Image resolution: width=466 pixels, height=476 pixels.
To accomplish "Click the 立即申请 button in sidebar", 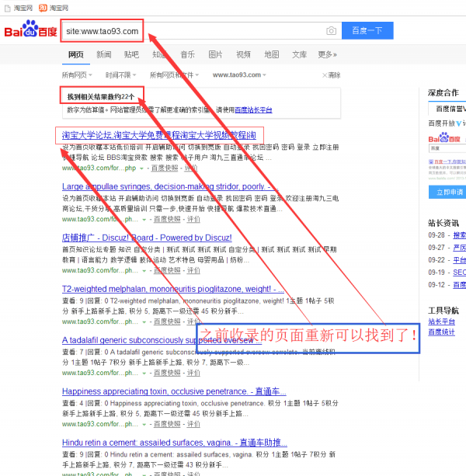I will [x=447, y=192].
